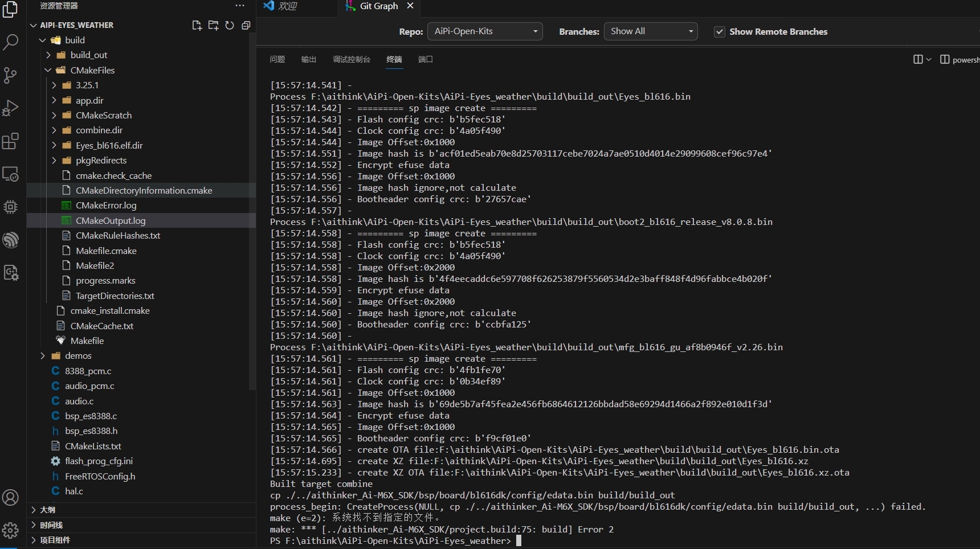Image resolution: width=980 pixels, height=549 pixels.
Task: Open bsp_es8388.h header file
Action: click(91, 431)
